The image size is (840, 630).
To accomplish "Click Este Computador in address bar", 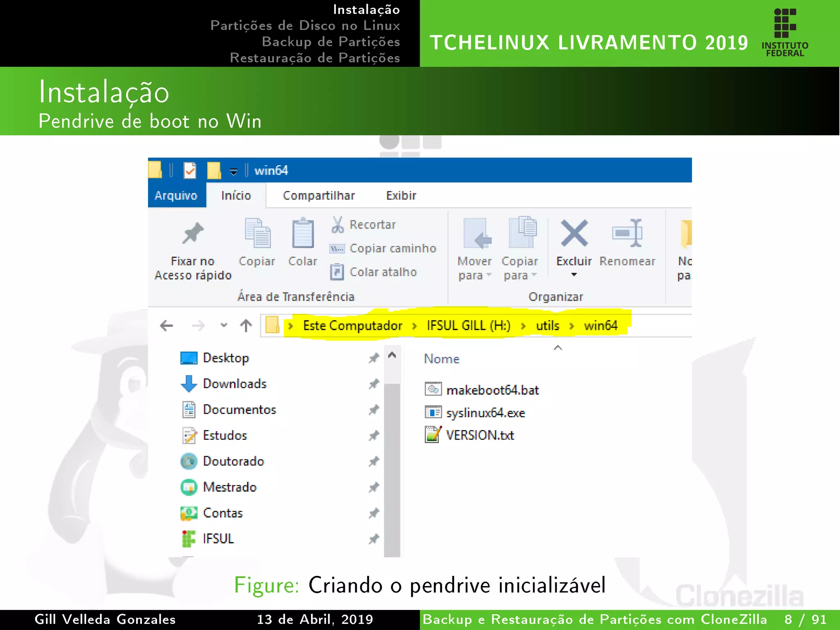I will click(x=352, y=326).
